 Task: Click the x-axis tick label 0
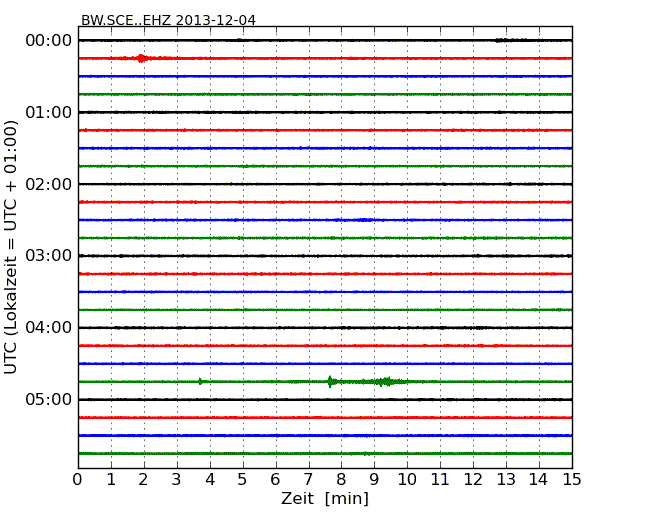pyautogui.click(x=78, y=479)
